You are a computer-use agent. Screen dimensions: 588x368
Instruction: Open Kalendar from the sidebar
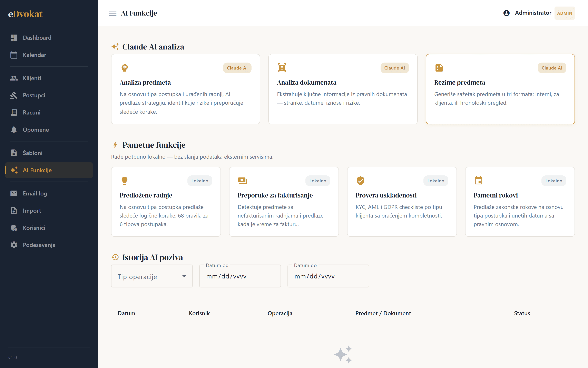(49, 55)
